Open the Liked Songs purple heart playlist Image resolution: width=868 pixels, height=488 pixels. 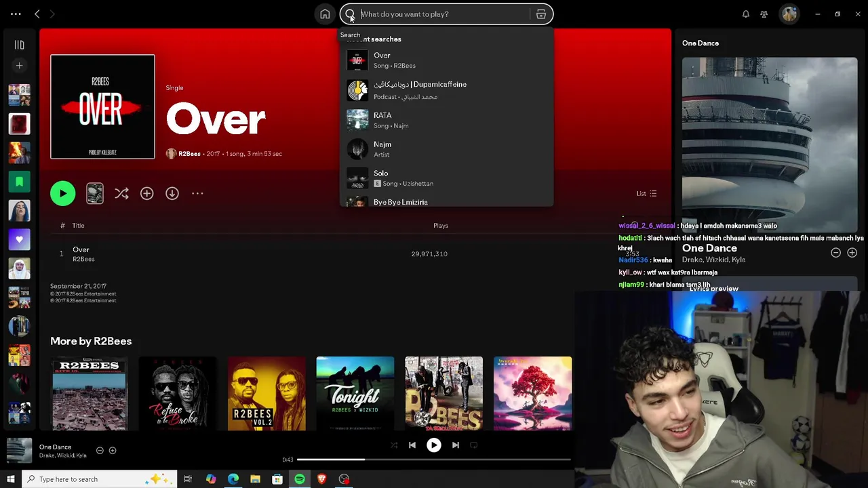click(x=19, y=239)
